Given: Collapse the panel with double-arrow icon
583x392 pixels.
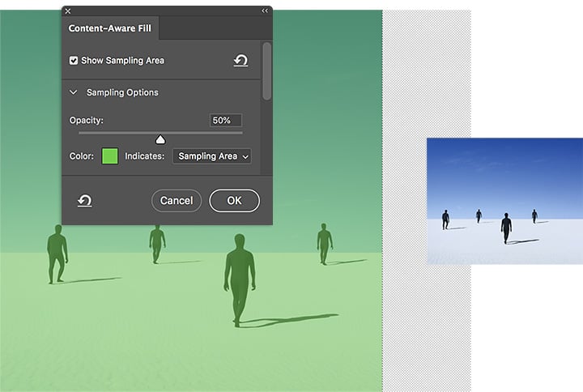Looking at the screenshot, I should (x=265, y=11).
